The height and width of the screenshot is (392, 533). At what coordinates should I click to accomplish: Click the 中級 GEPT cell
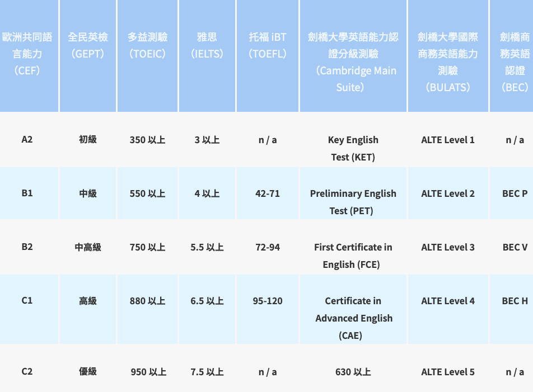coord(88,193)
